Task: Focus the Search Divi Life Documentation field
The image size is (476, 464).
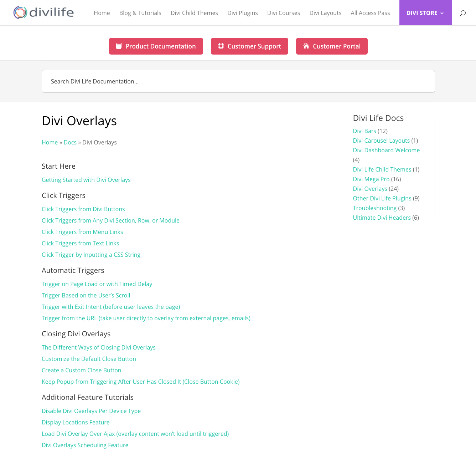Action: tap(238, 81)
